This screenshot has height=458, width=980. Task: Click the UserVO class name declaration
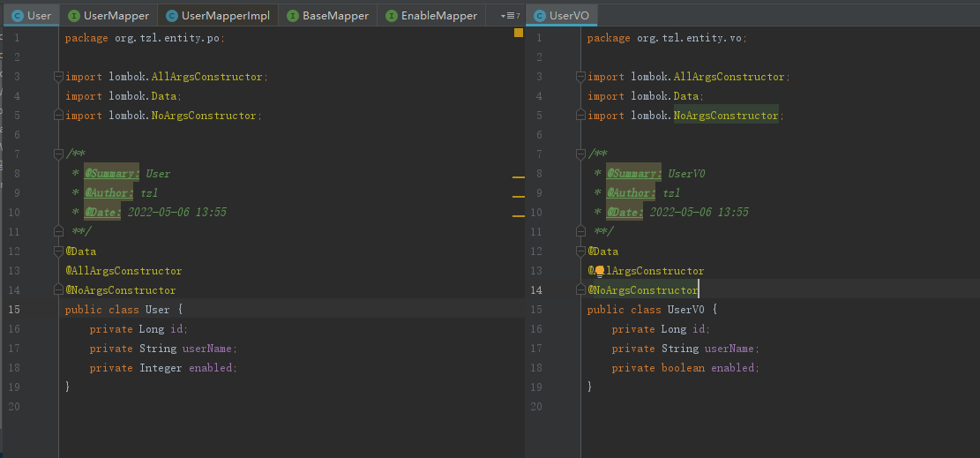(686, 310)
